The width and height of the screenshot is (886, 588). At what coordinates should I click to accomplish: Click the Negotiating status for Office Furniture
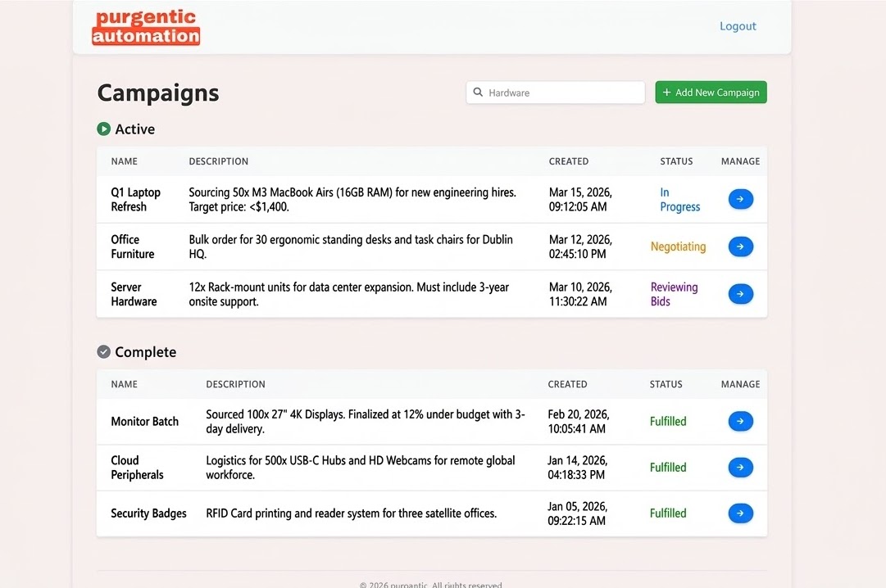pyautogui.click(x=679, y=246)
